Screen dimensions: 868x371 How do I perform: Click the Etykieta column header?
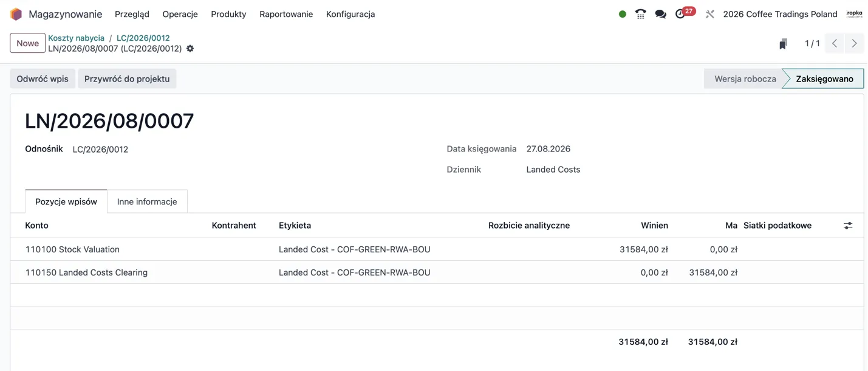pos(295,225)
